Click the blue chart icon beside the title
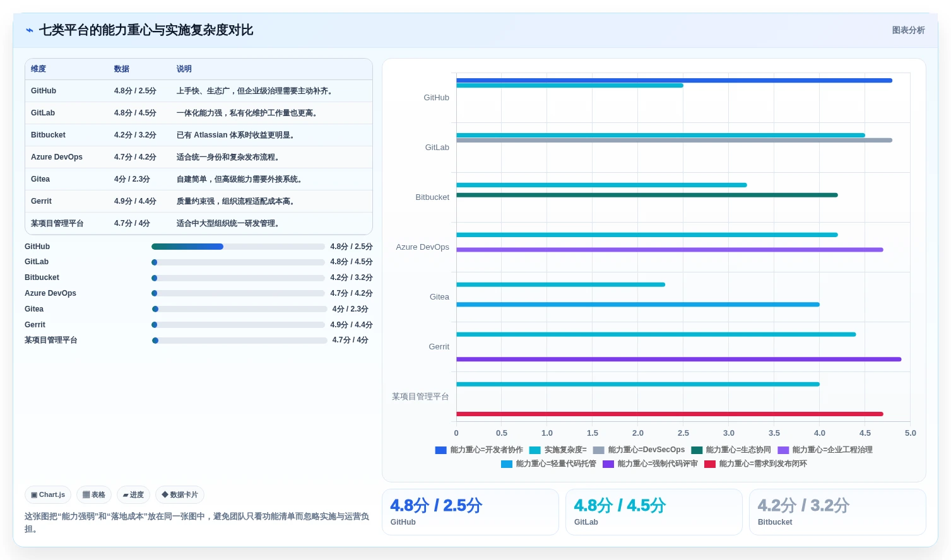 [x=30, y=30]
